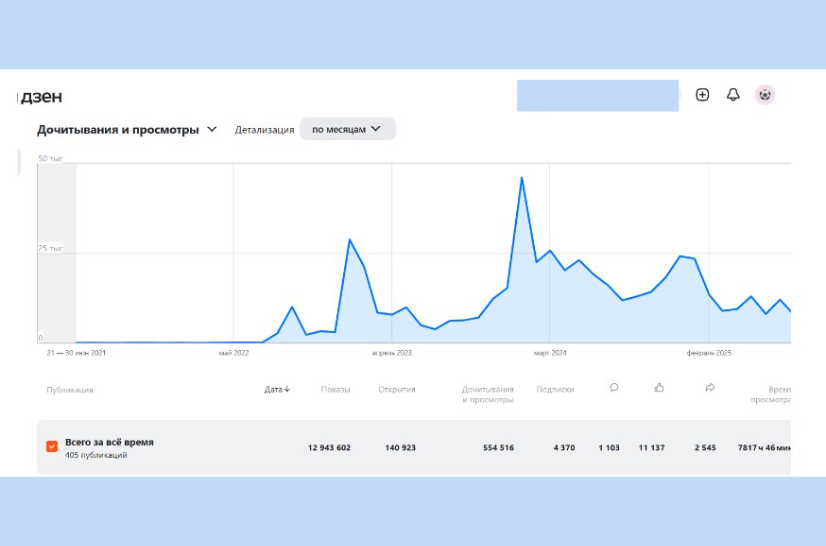Expand the 'Дочитывания и просмотры' metric dropdown

(127, 130)
